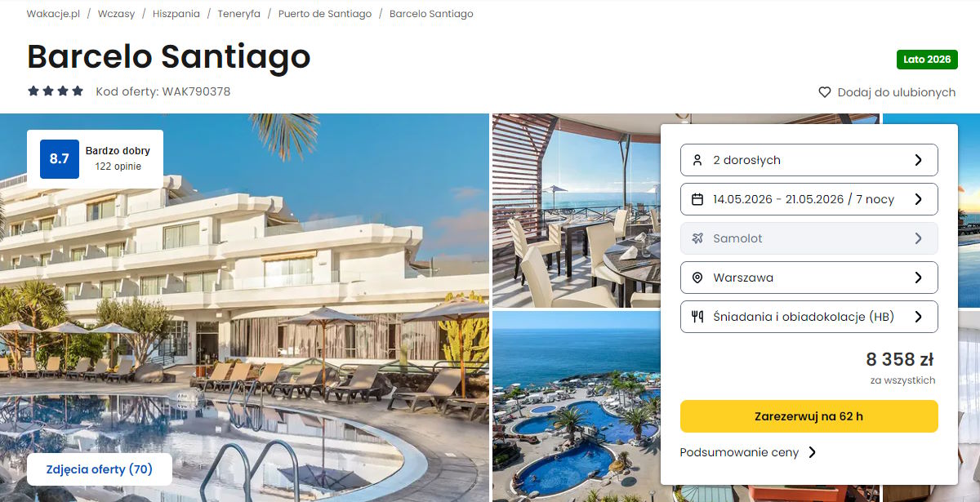Click the airplane icon beside Samolot
Image resolution: width=980 pixels, height=502 pixels.
(697, 238)
